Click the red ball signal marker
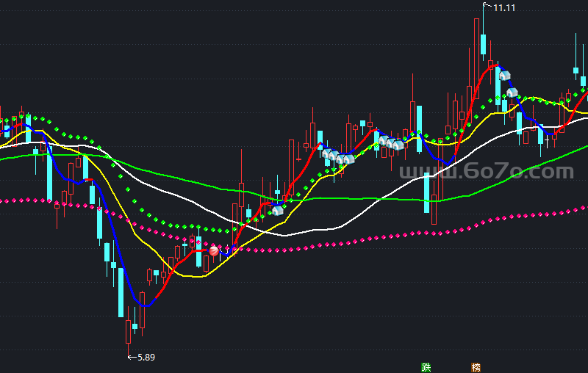Screen dimensions: 588x373 click(214, 251)
